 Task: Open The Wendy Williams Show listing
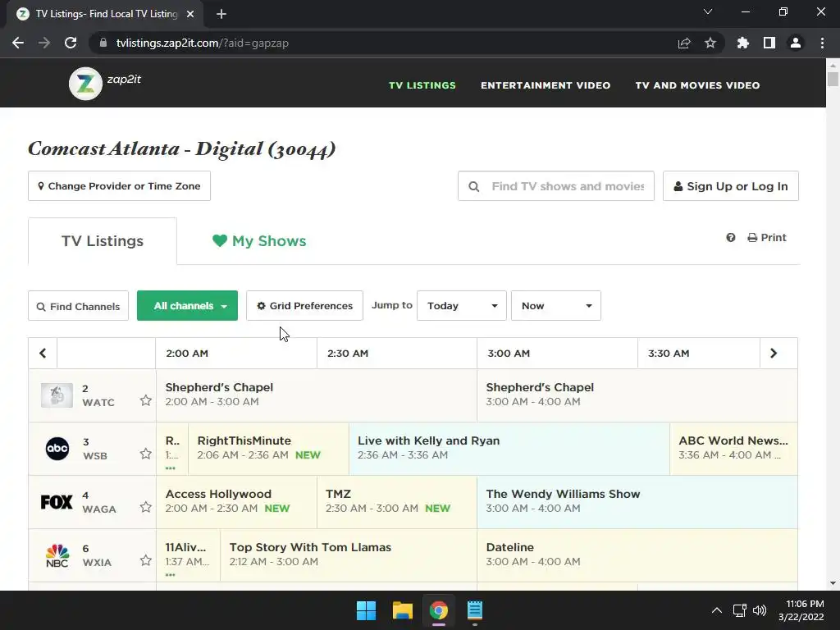pos(637,502)
